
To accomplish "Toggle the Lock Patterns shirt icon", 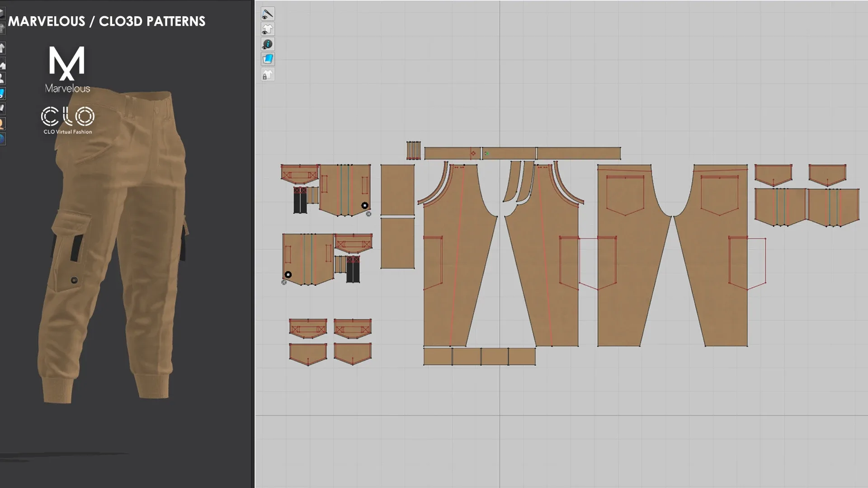I will tap(268, 75).
